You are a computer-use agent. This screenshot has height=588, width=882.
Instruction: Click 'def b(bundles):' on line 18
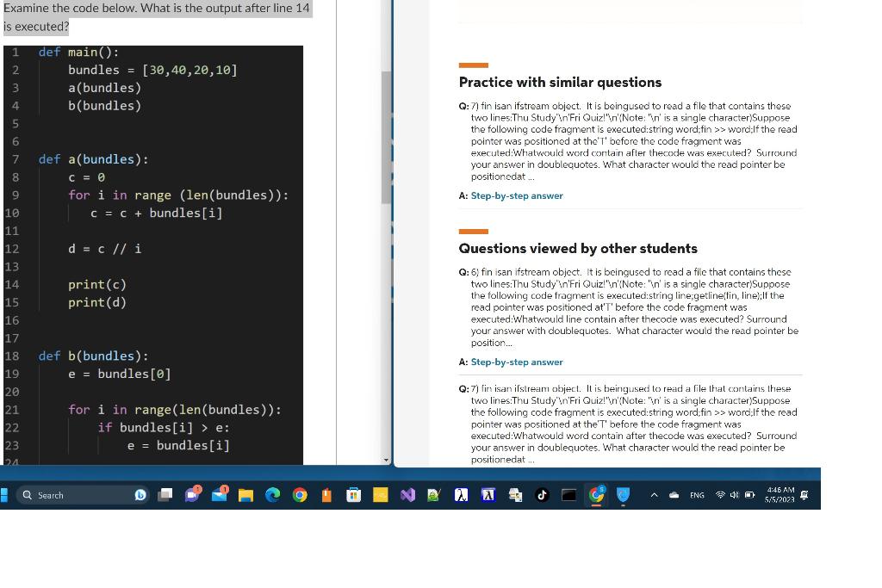93,356
